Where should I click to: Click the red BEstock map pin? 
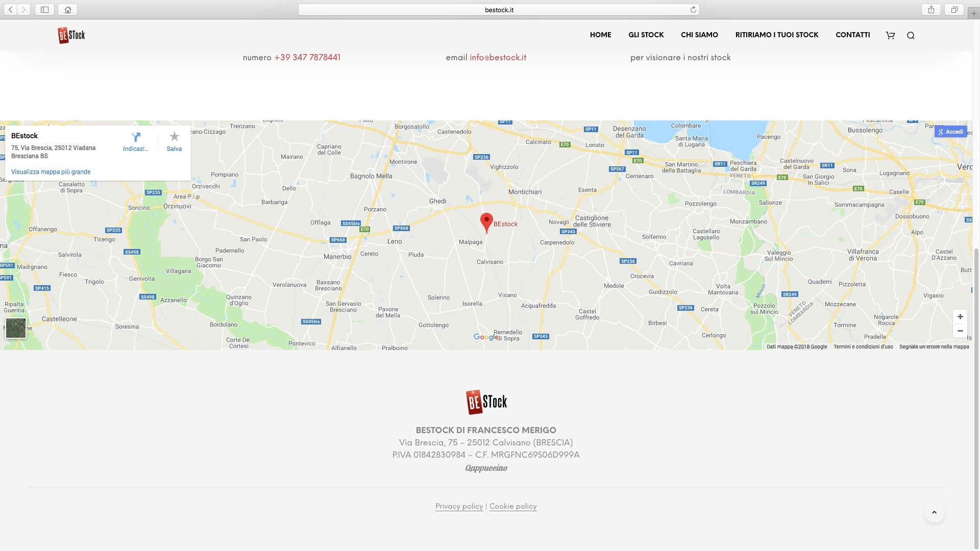coord(486,223)
